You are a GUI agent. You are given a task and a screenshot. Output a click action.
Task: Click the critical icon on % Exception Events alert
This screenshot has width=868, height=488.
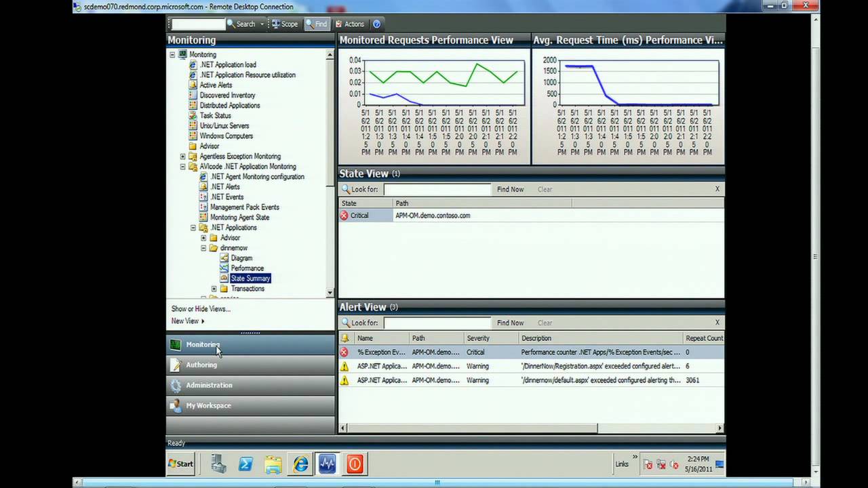(x=344, y=352)
